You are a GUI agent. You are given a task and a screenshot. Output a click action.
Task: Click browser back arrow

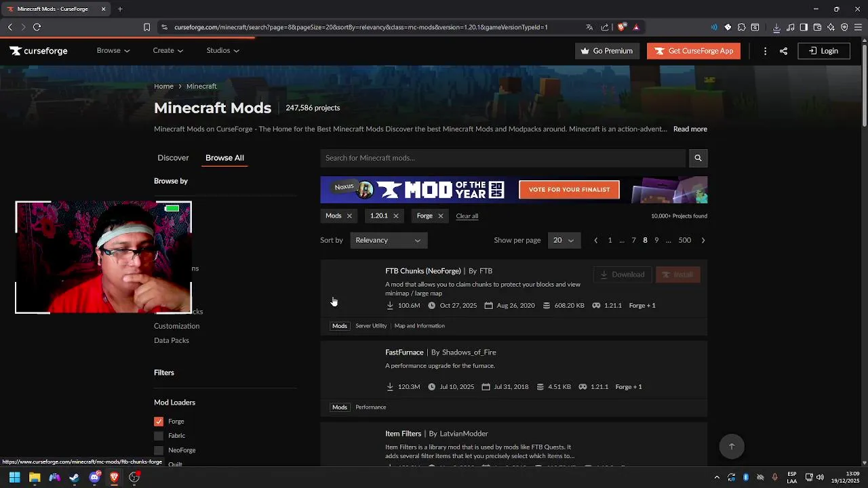[9, 27]
